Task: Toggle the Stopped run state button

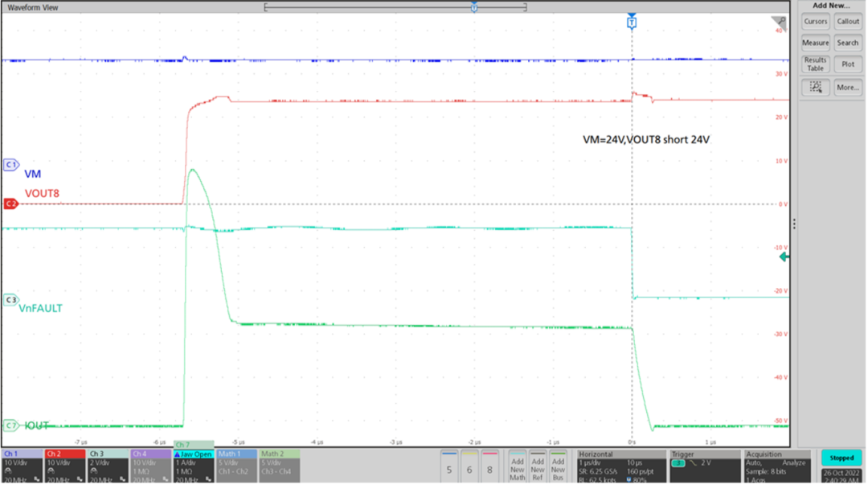Action: coord(841,458)
